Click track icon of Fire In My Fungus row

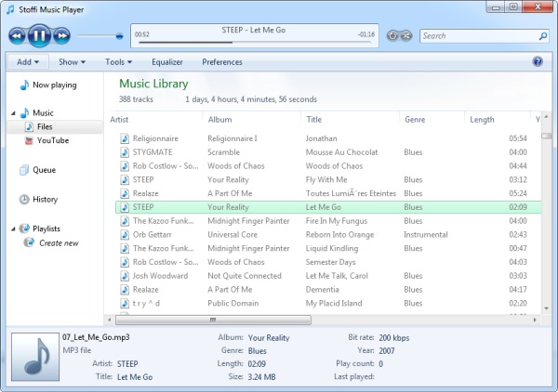coord(125,221)
